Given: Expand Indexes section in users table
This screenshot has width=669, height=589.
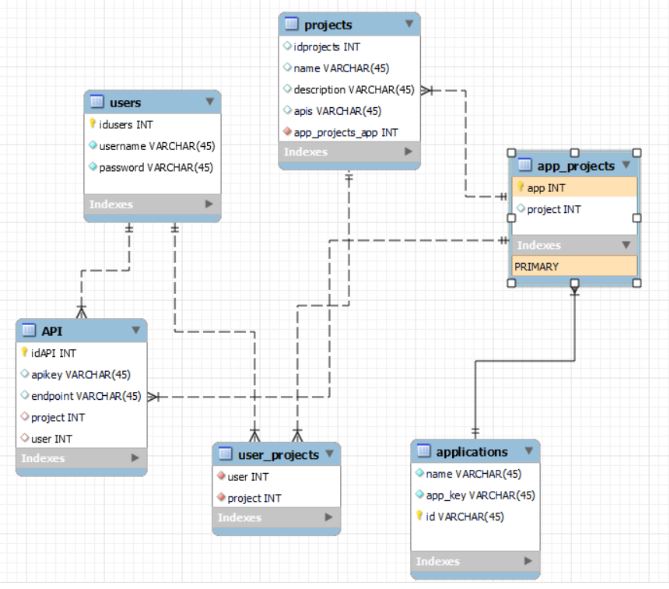Looking at the screenshot, I should (209, 204).
